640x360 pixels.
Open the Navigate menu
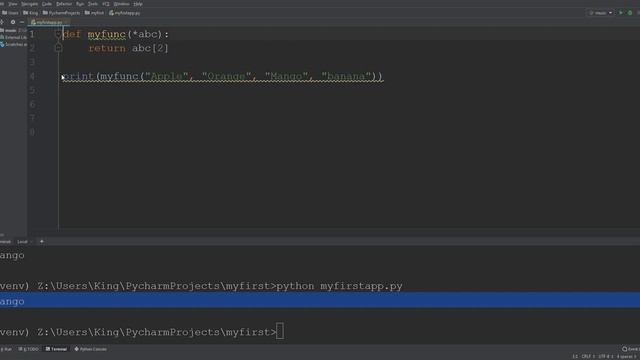point(29,4)
